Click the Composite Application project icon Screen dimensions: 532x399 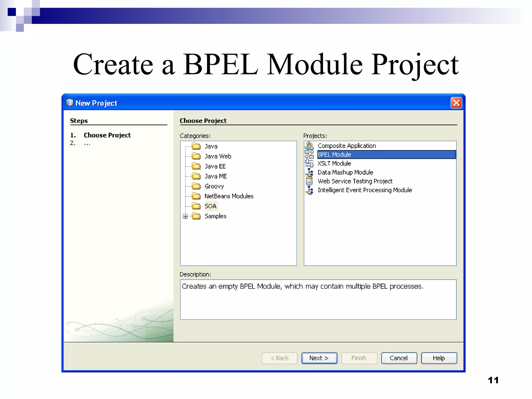click(309, 146)
